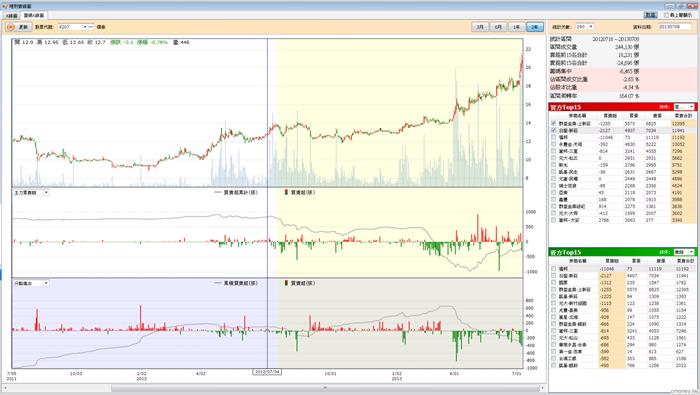Sort 買方Top15 by 買賣合計 column header
The image size is (700, 395).
coord(683,116)
